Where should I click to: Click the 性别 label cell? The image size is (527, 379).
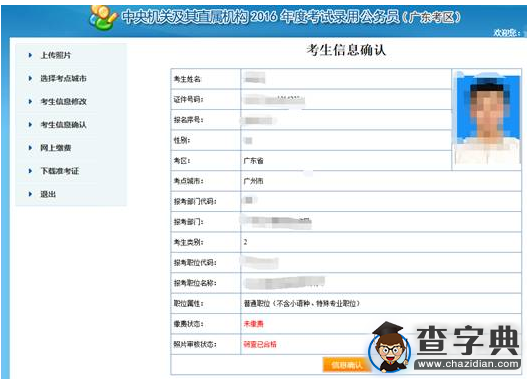pos(206,140)
